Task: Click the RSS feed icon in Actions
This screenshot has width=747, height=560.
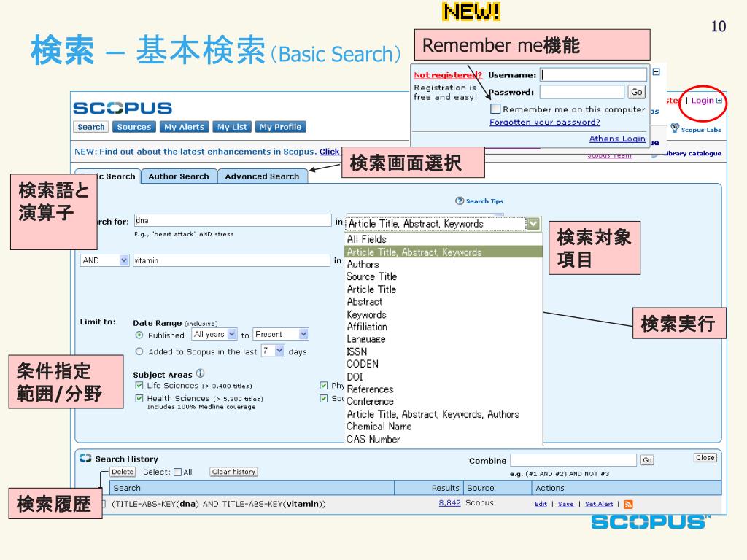Action: coord(628,505)
